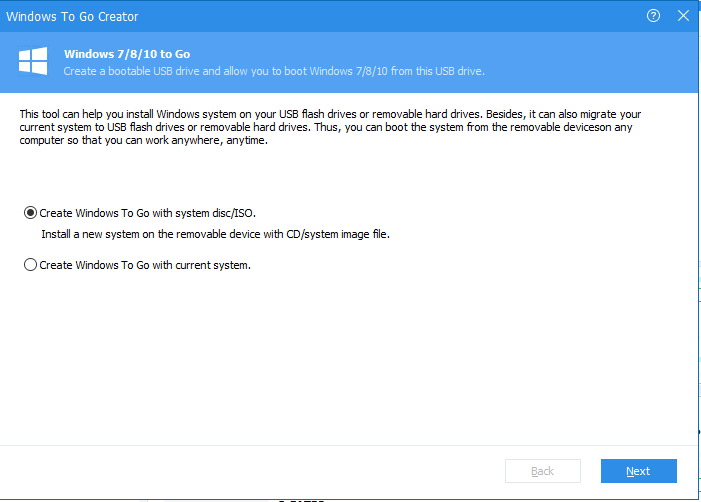Open the help question mark icon

click(x=653, y=16)
